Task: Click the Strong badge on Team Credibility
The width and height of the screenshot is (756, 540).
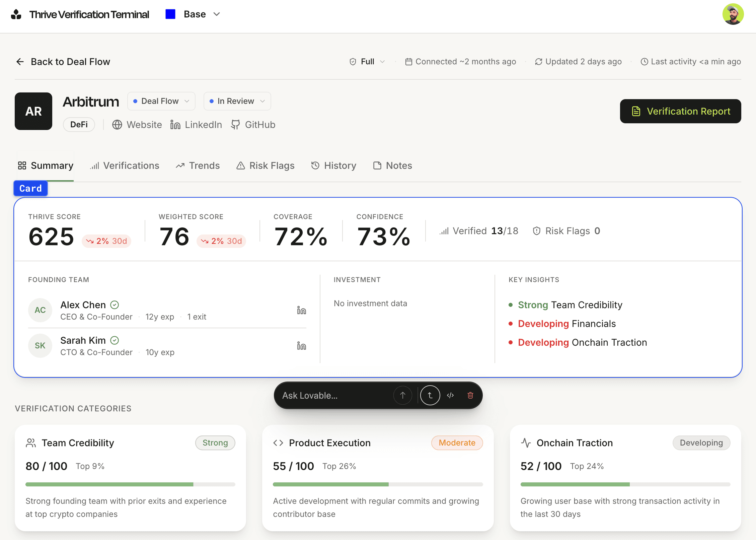Action: tap(215, 443)
